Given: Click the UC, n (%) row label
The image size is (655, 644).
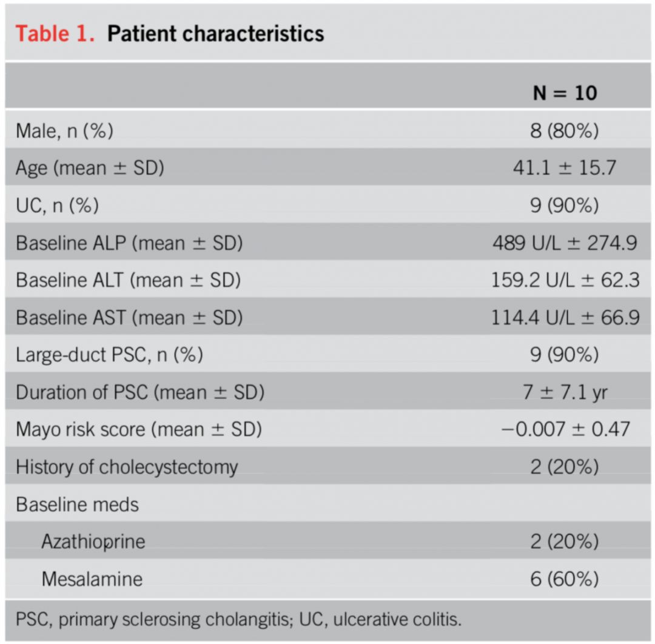Looking at the screenshot, I should pos(57,206).
